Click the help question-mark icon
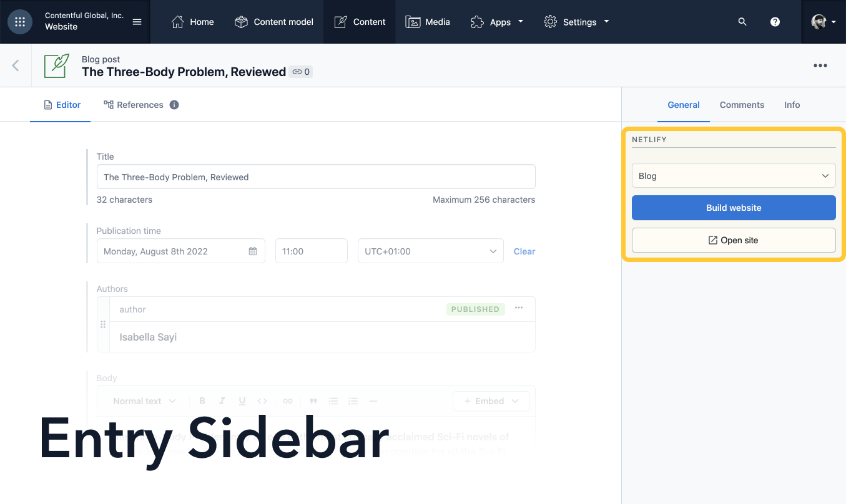Image resolution: width=846 pixels, height=504 pixels. [775, 21]
